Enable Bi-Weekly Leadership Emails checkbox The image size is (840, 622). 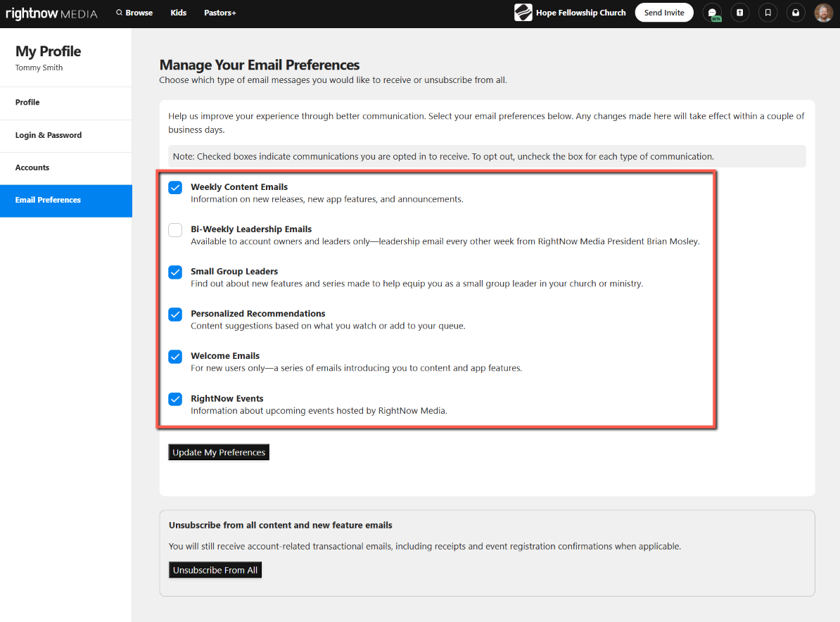[175, 230]
